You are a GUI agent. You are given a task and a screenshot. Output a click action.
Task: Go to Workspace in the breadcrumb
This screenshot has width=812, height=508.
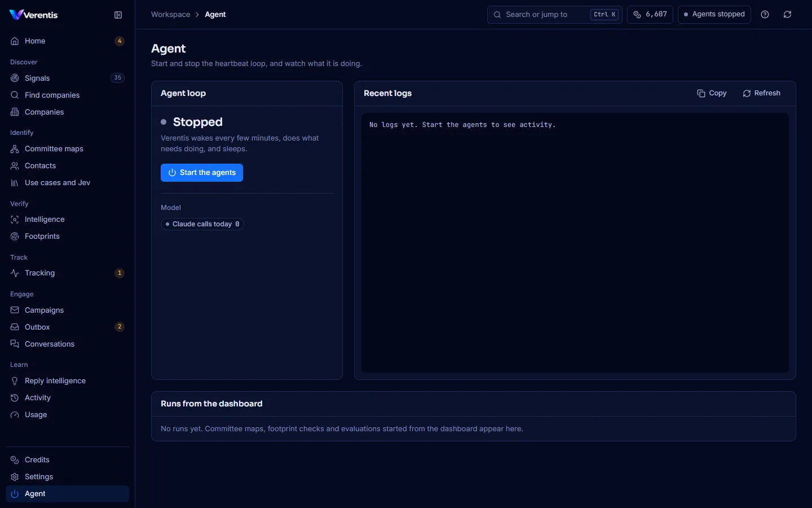170,15
